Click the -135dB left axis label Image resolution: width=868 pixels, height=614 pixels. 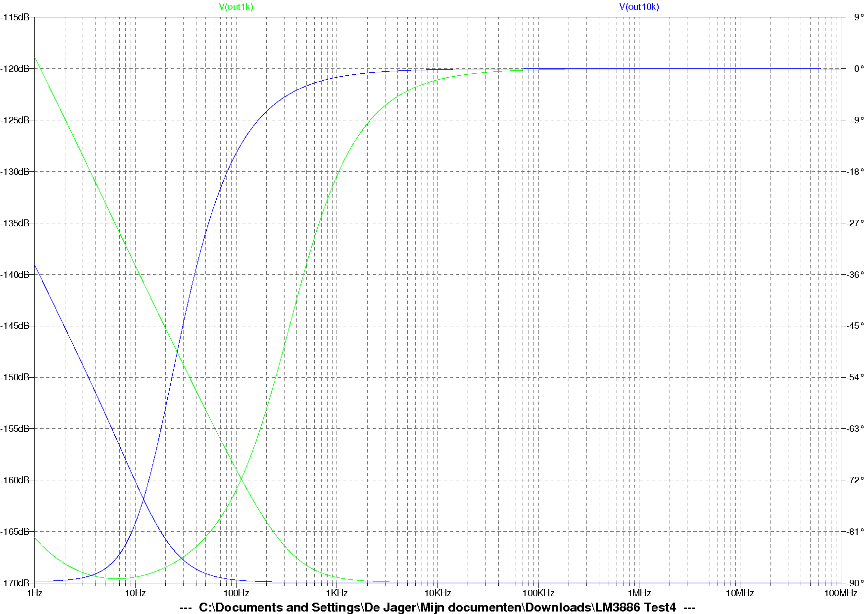(x=15, y=223)
